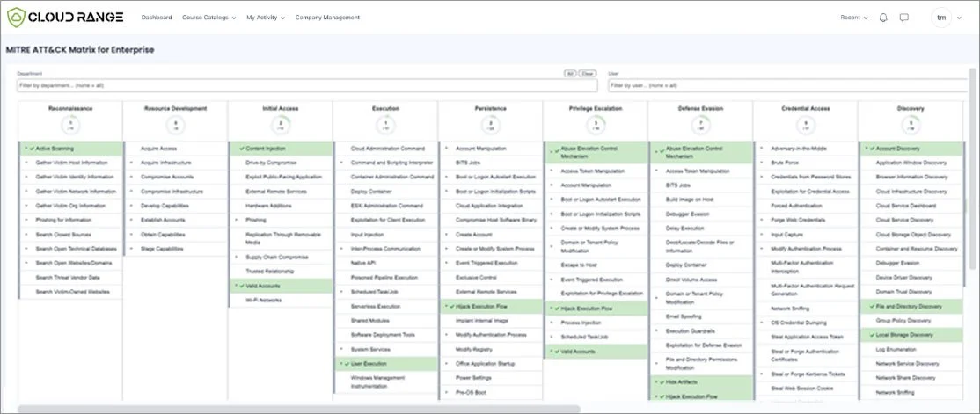Expand Acquire Infrastructure row arrow
Screen dimensions: 980x414
point(131,163)
